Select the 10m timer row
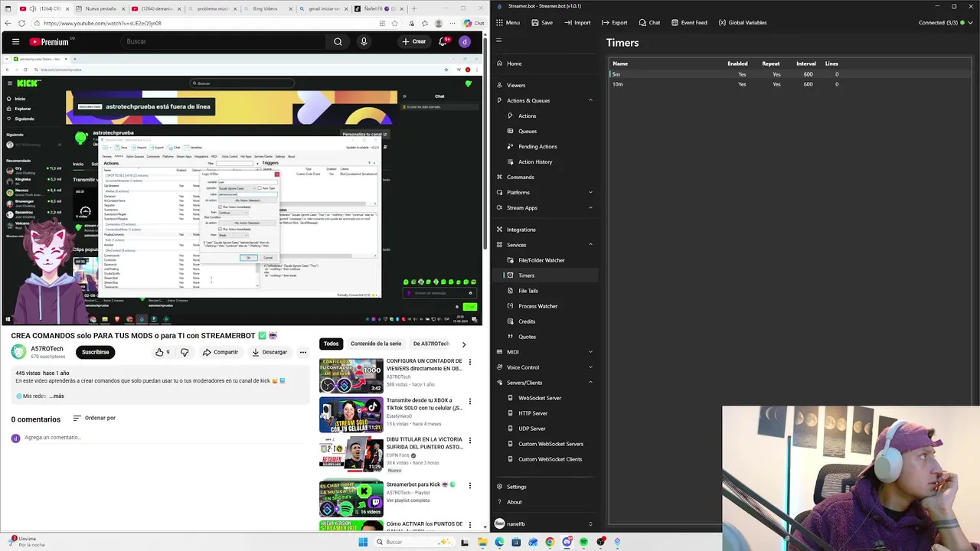Viewport: 980px width, 551px height. [x=789, y=84]
